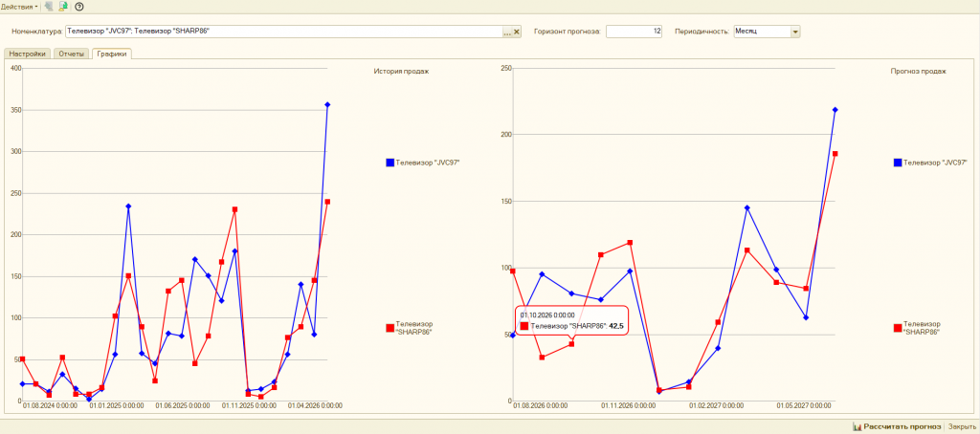Open the Действия dropdown menu
This screenshot has width=980, height=434.
point(19,7)
